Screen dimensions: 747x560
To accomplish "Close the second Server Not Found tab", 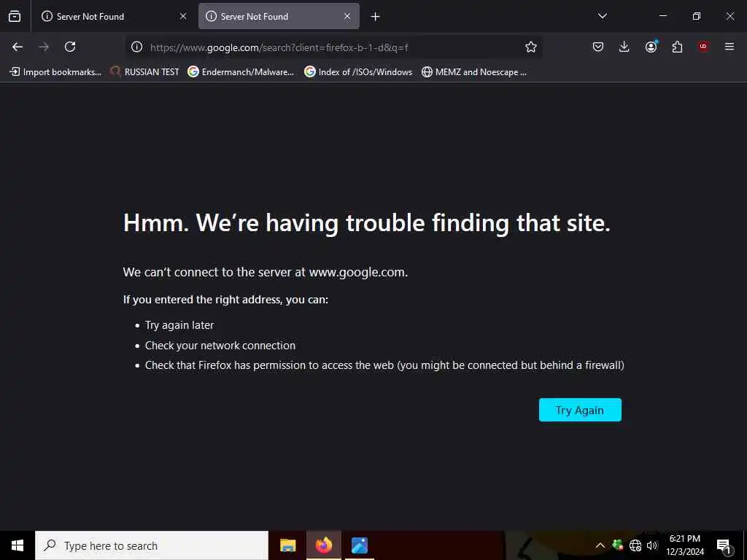I will pos(347,17).
